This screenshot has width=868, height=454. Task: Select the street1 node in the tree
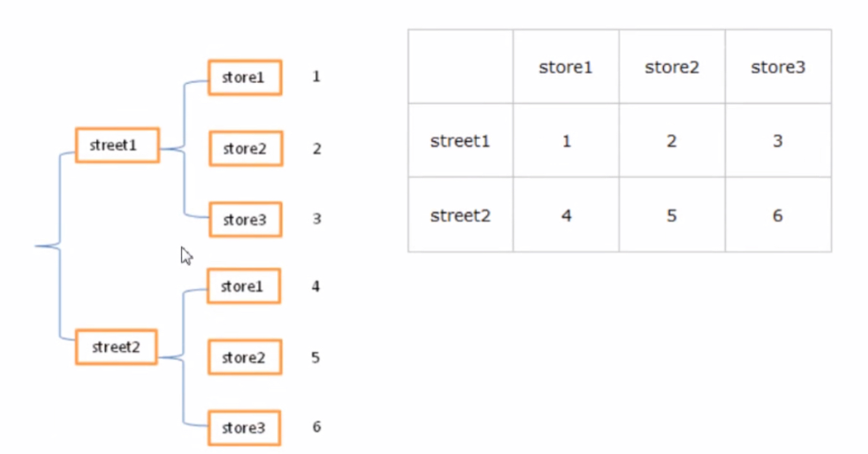point(117,145)
